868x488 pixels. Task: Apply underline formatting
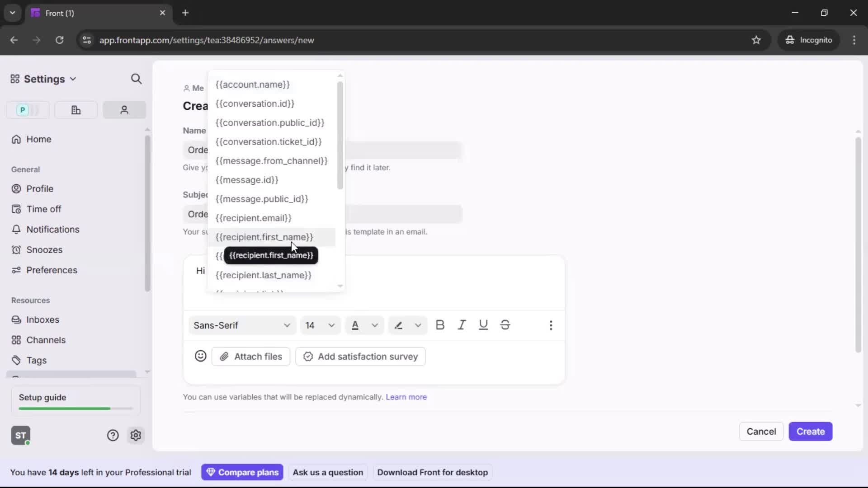click(483, 325)
